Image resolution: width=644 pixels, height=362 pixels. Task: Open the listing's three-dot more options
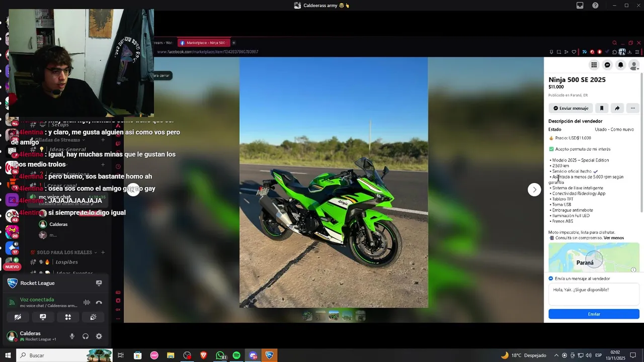(x=633, y=108)
